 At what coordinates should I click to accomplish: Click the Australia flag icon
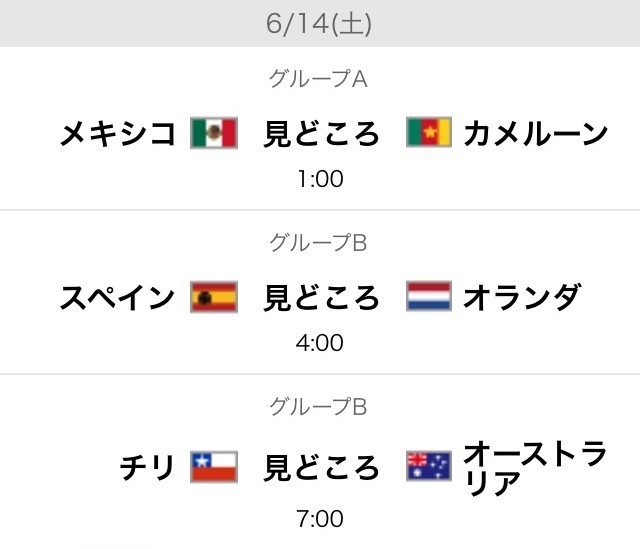point(429,467)
